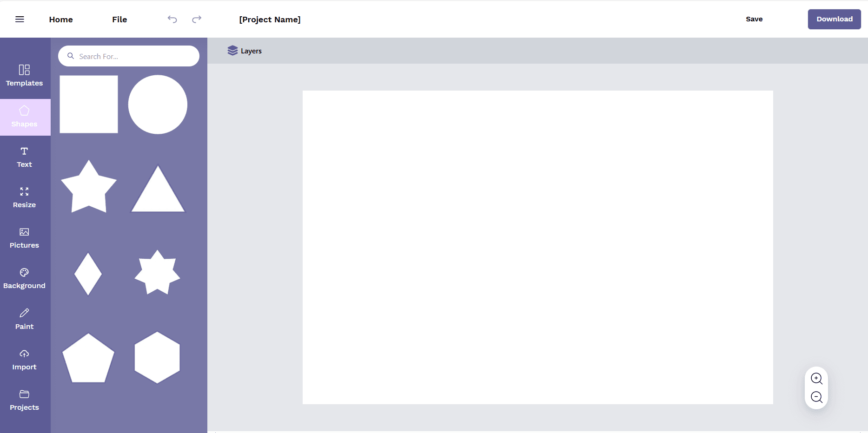Click the white canvas area
868x433 pixels.
click(538, 247)
